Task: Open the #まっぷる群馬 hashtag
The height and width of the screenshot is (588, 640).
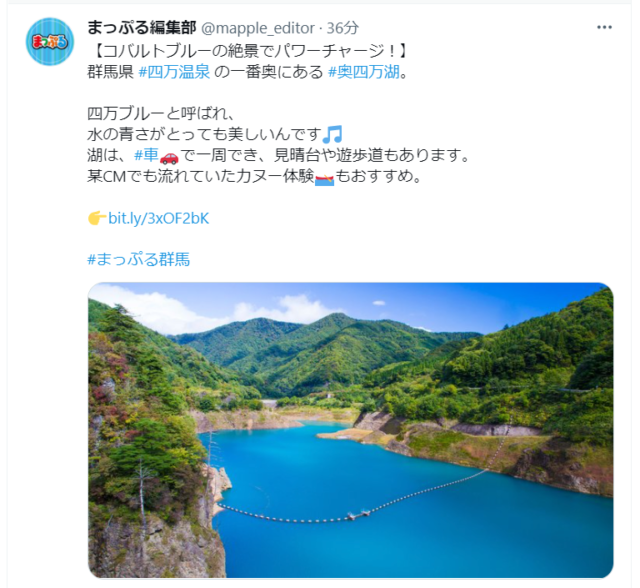Action: coord(139,260)
